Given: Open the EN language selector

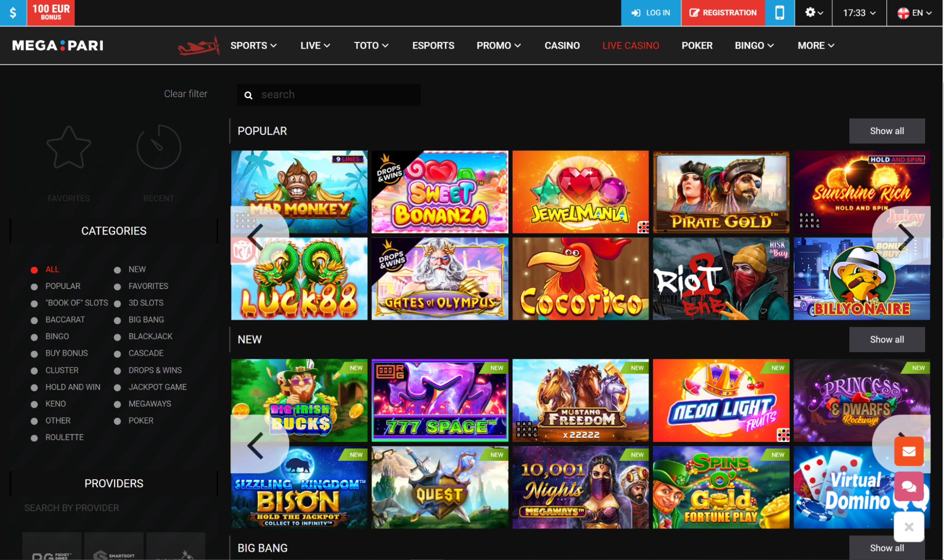Looking at the screenshot, I should [915, 13].
